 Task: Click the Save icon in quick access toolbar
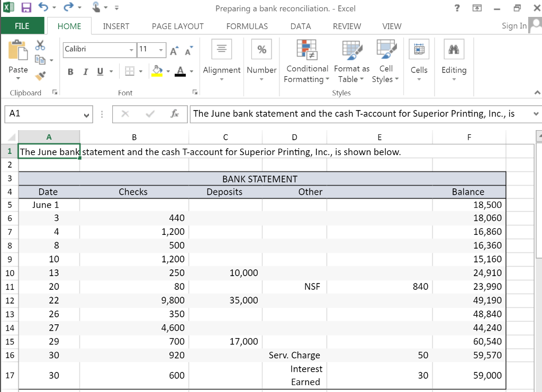click(25, 8)
